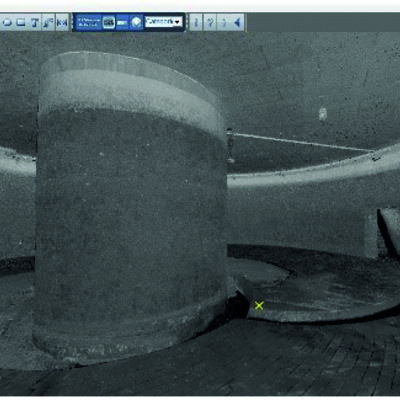Click the two-line text button in blue toolbar
Image resolution: width=400 pixels, height=400 pixels.
point(89,22)
